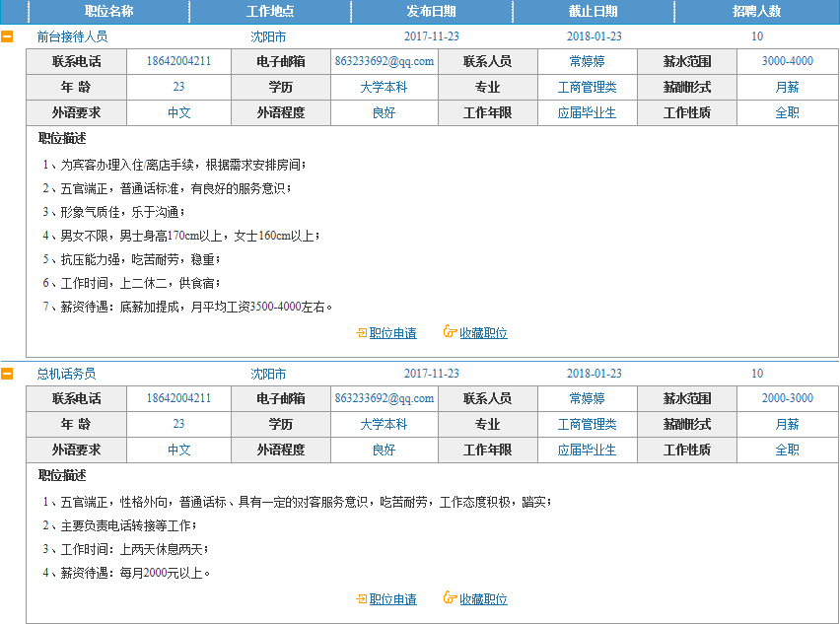Open 职位申请 link under 前台接待人员

click(x=392, y=333)
